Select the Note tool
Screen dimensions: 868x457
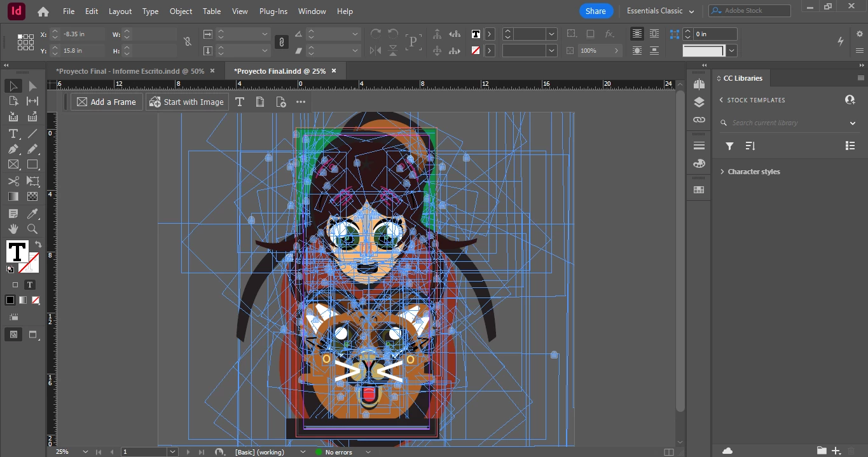click(13, 214)
